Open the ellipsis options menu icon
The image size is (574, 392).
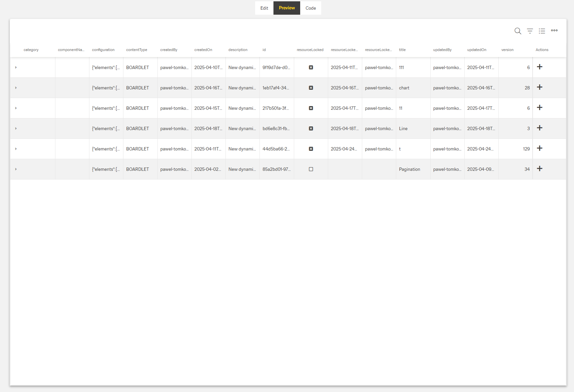coord(554,31)
